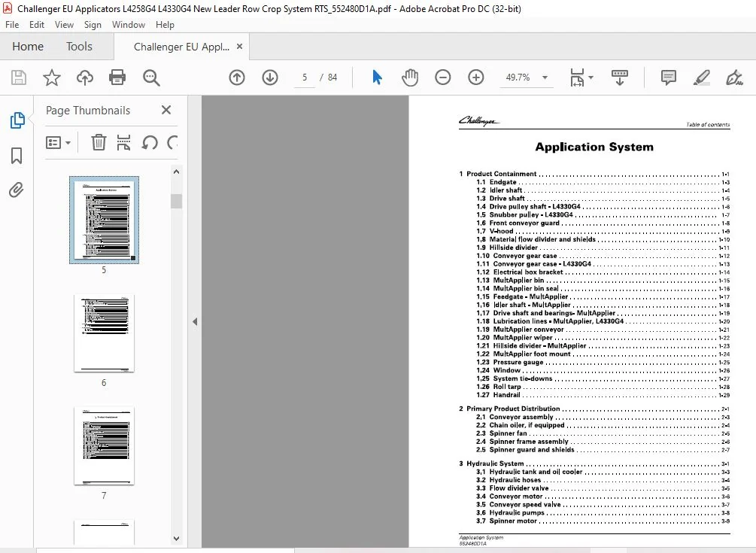Screen dimensions: 756x553
Task: Click the thumbnails scrollbar handle
Action: pos(177,201)
